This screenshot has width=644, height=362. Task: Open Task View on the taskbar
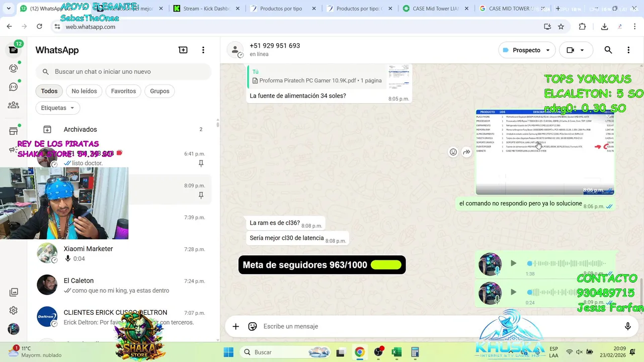click(x=341, y=352)
